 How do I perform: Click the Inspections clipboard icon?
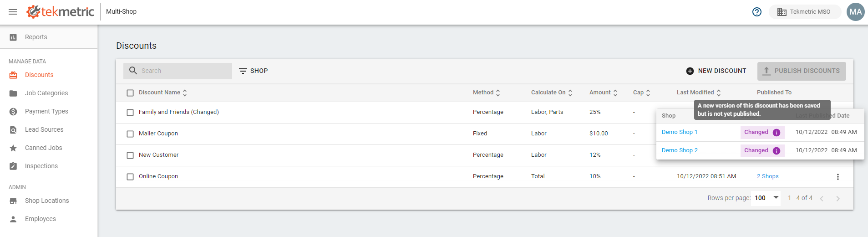tap(13, 166)
